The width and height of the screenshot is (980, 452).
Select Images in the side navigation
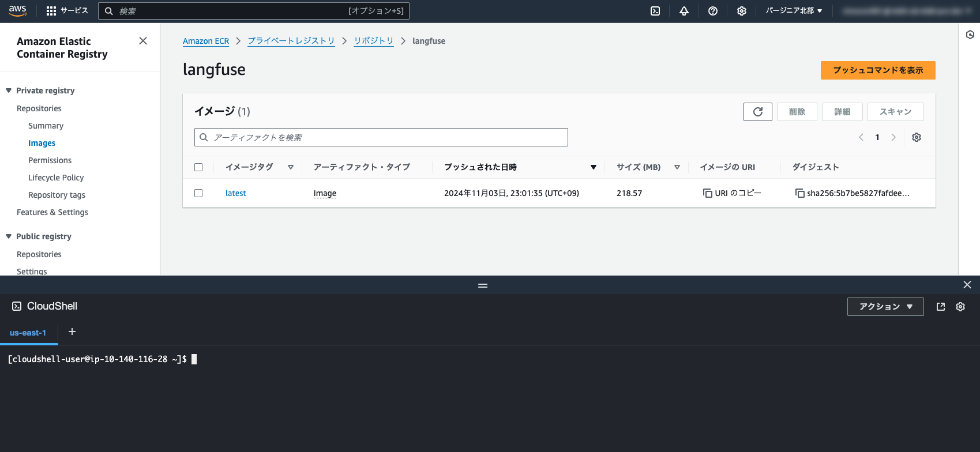point(42,143)
